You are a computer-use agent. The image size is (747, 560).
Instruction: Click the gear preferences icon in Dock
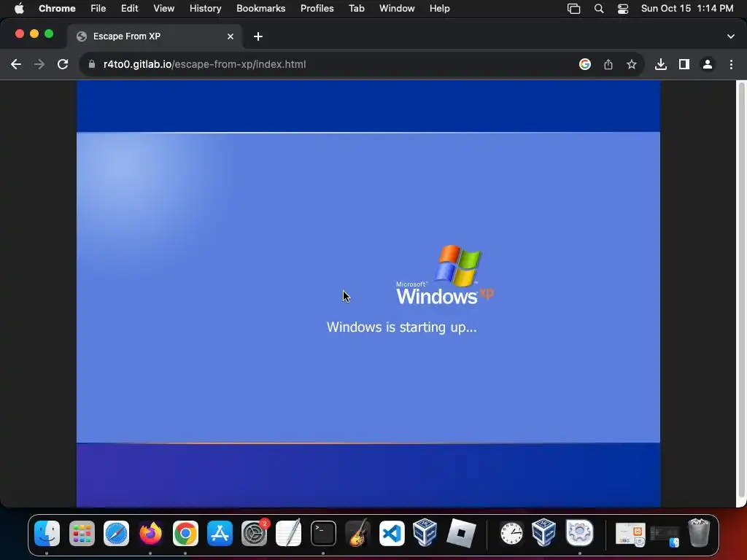[579, 533]
